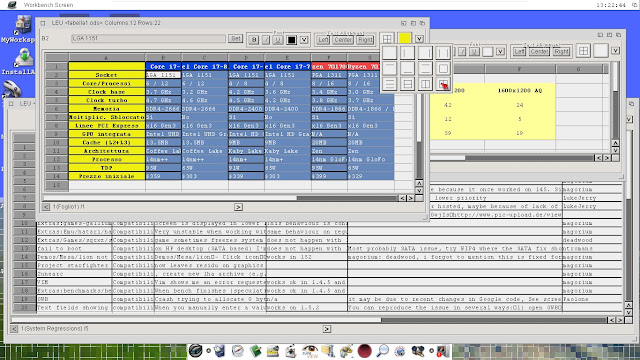Screen dimensions: 640x360
Task: Expand the yellow background color dropdown
Action: [x=419, y=39]
